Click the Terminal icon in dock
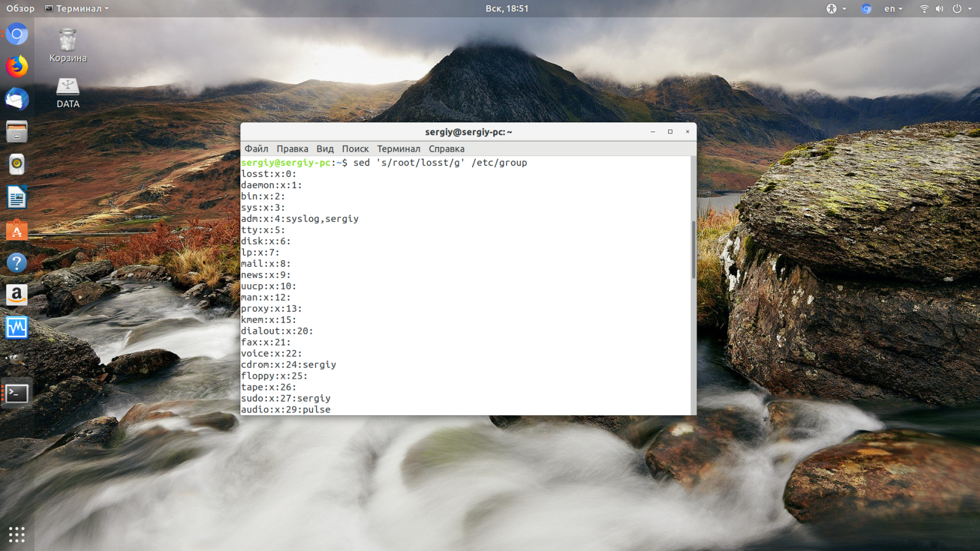The image size is (980, 551). 17,394
